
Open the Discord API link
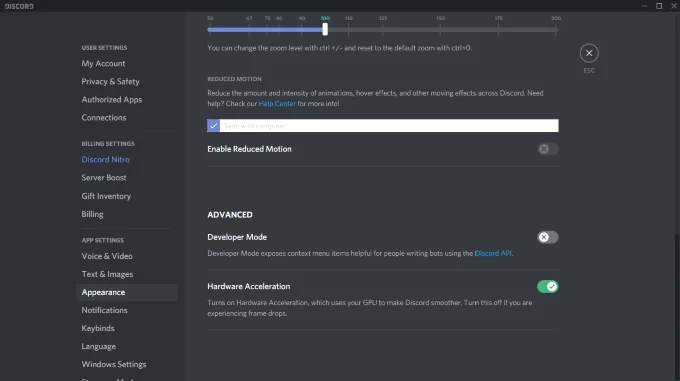[x=493, y=253]
